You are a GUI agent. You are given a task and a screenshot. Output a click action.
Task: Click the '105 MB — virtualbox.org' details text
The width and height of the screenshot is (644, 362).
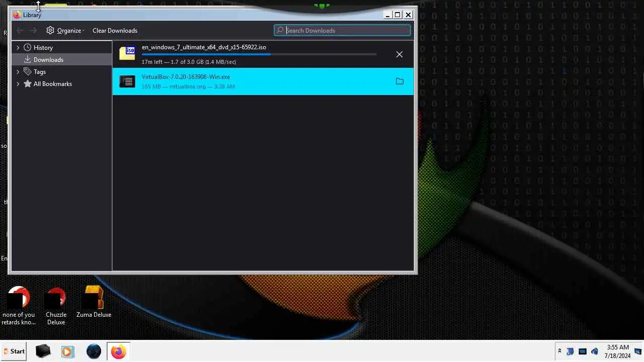click(x=188, y=86)
